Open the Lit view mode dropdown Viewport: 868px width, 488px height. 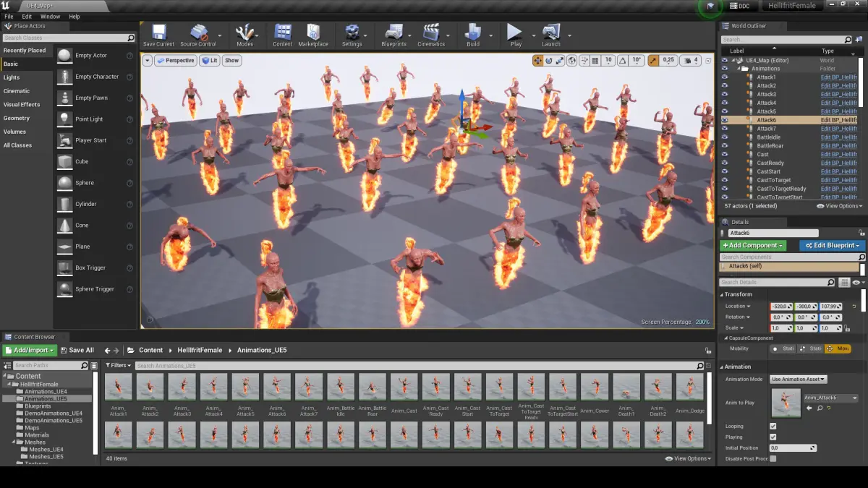point(209,61)
